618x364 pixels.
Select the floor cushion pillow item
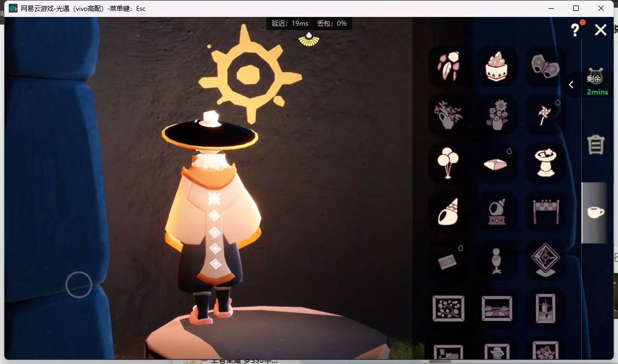coord(496,164)
